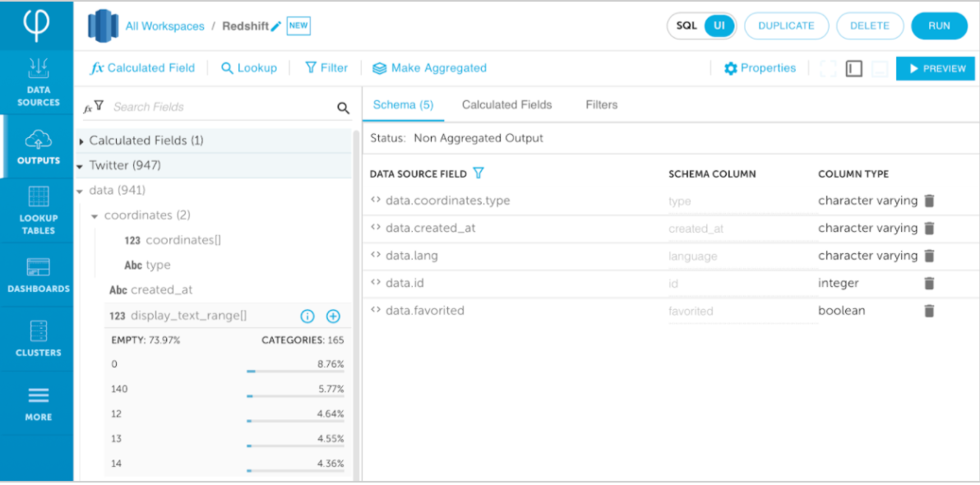The width and height of the screenshot is (980, 485).
Task: Click the info icon on display_text_range[]
Action: [307, 316]
